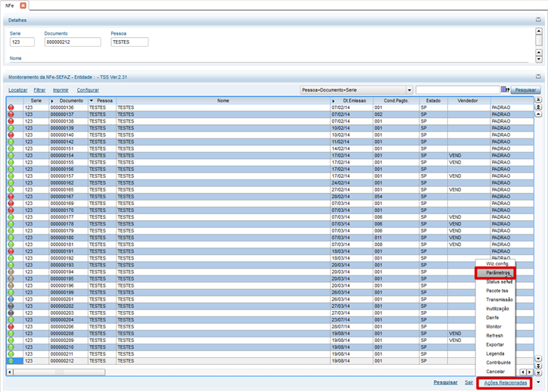Click the grid horizontal scrollbar thumb

(x=59, y=372)
